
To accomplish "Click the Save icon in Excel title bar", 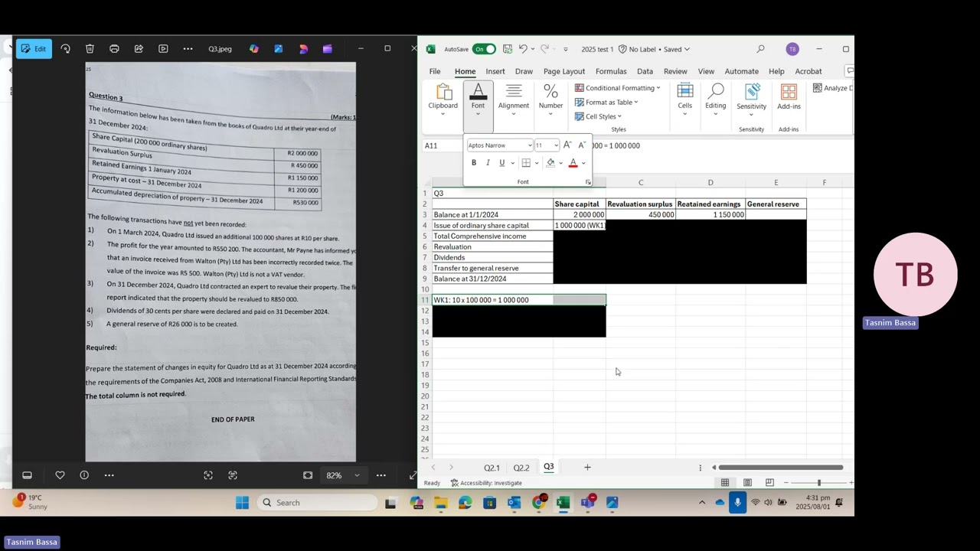I will 507,49.
